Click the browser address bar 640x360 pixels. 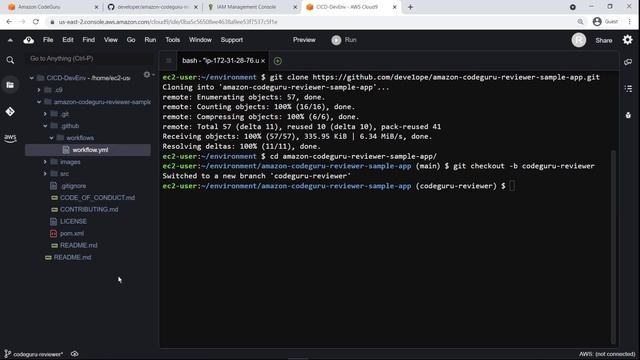coord(310,22)
